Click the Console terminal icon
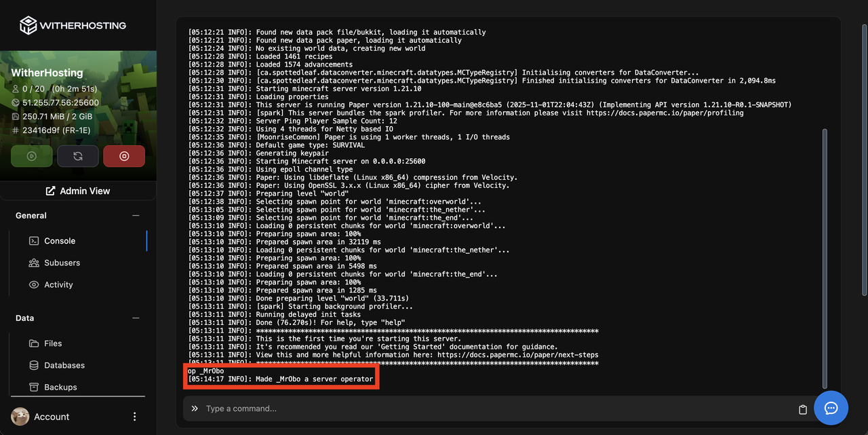 pyautogui.click(x=34, y=241)
